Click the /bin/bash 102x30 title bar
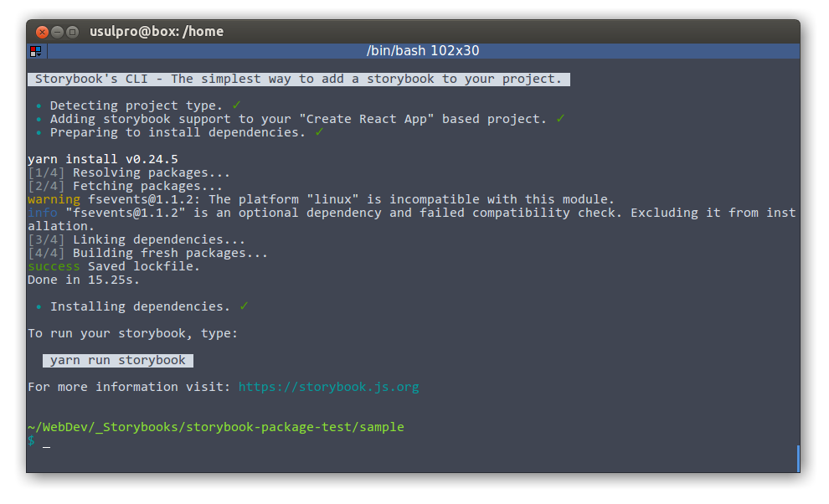The image size is (829, 504). (x=423, y=51)
